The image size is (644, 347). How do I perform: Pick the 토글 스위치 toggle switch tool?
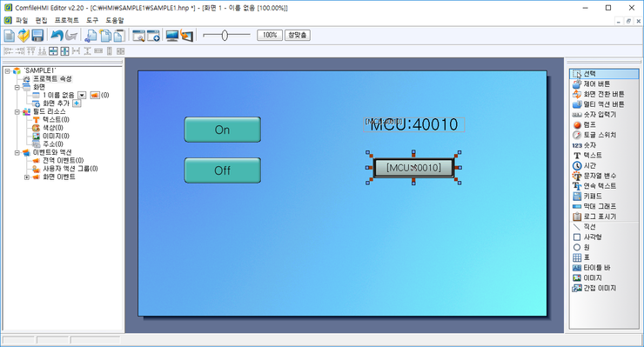(604, 135)
